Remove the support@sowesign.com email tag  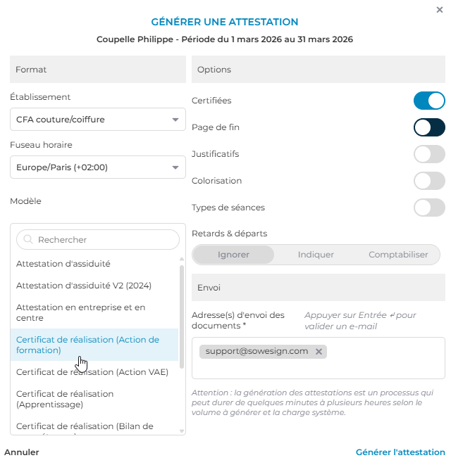pyautogui.click(x=319, y=352)
